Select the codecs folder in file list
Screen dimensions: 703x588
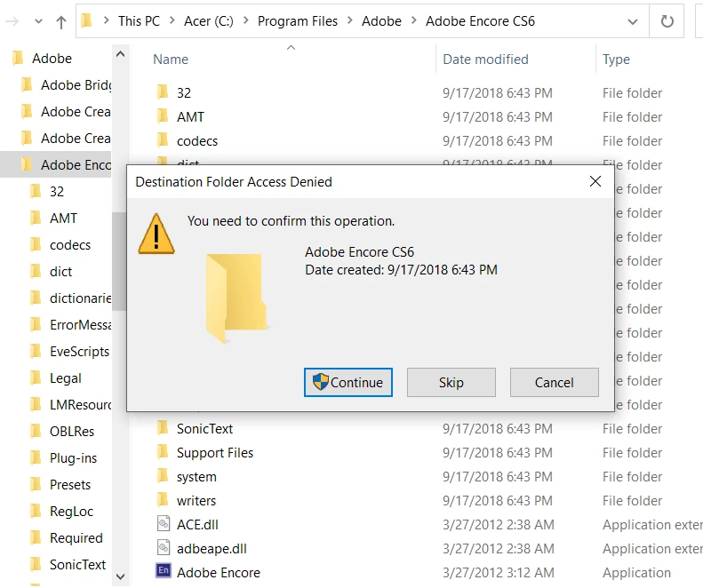(x=197, y=140)
